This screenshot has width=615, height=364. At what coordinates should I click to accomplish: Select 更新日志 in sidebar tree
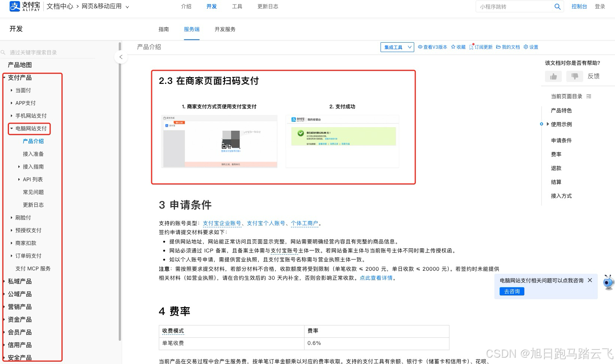(x=33, y=205)
